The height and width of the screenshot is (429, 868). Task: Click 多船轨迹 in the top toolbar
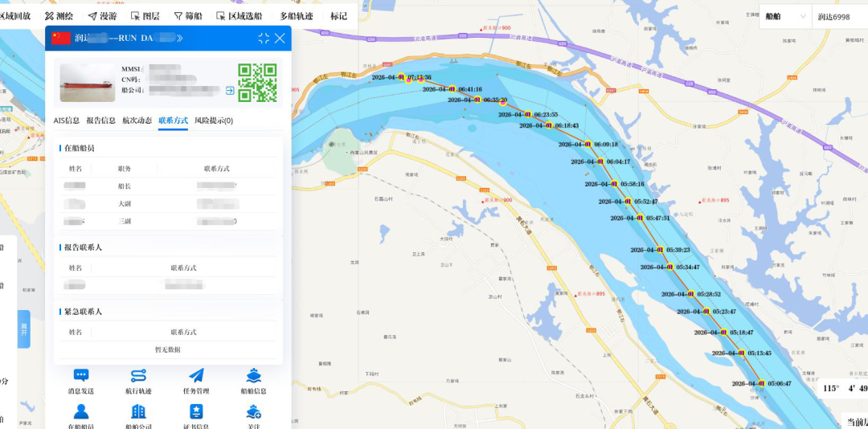tap(297, 16)
